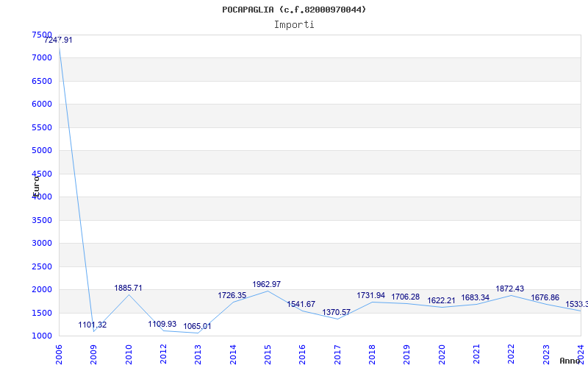This screenshot has width=588, height=368.
Task: Click the 5000 y-axis tick label
Action: 42,150
